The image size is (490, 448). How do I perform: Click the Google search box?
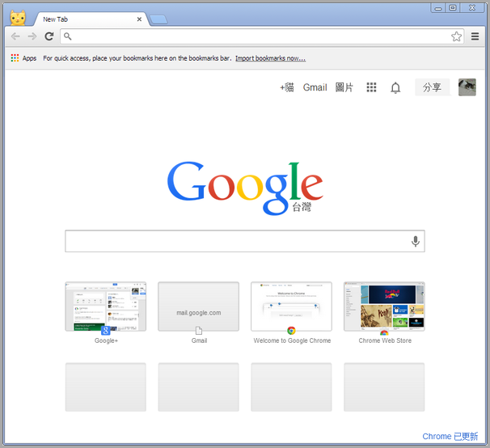(245, 241)
